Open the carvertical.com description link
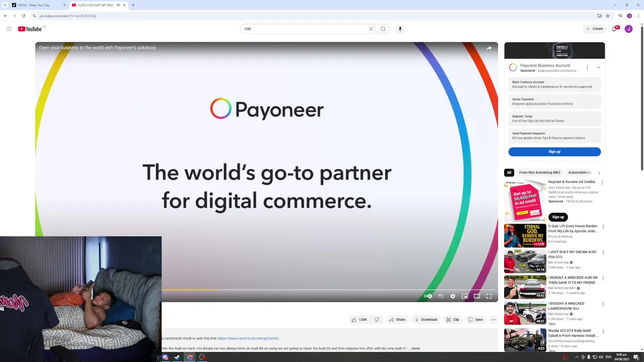Image resolution: width=644 pixels, height=362 pixels. tap(249, 338)
